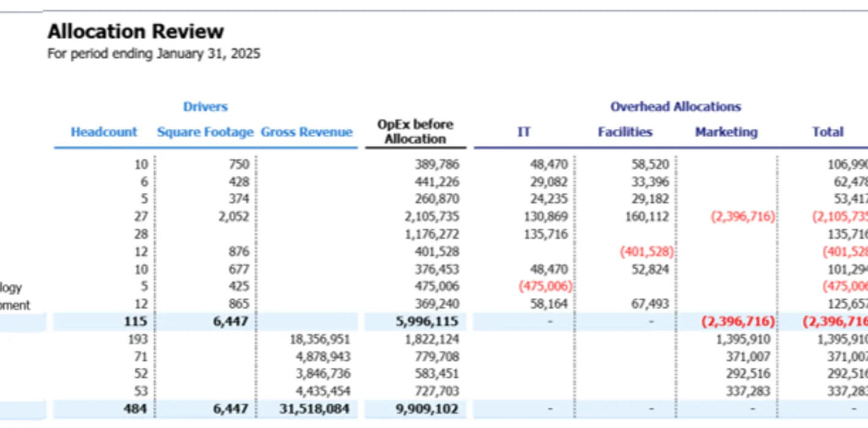Click the Total column header
The height and width of the screenshot is (428, 868).
(x=828, y=132)
